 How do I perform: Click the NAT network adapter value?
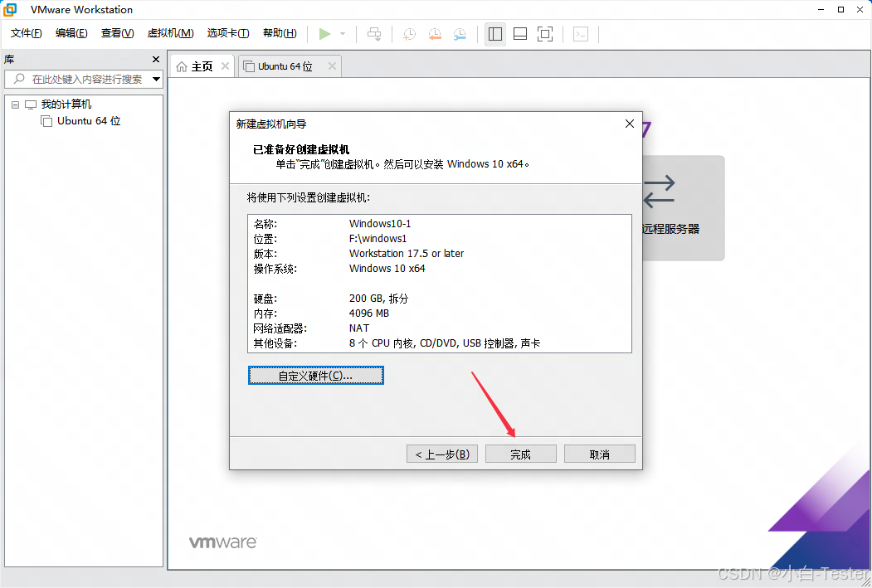point(358,328)
